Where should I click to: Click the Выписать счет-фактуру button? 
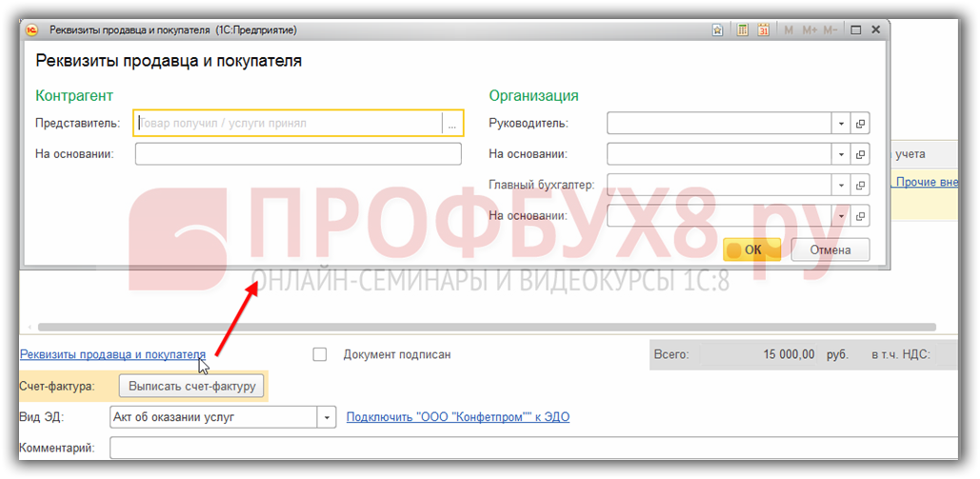coord(192,386)
